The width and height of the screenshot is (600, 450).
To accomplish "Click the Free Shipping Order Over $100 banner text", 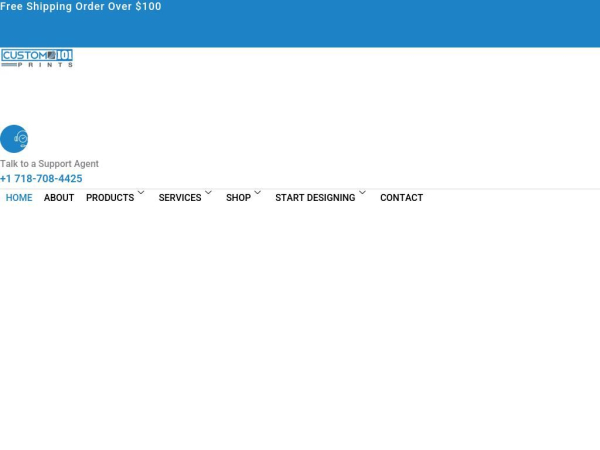I will [x=80, y=7].
